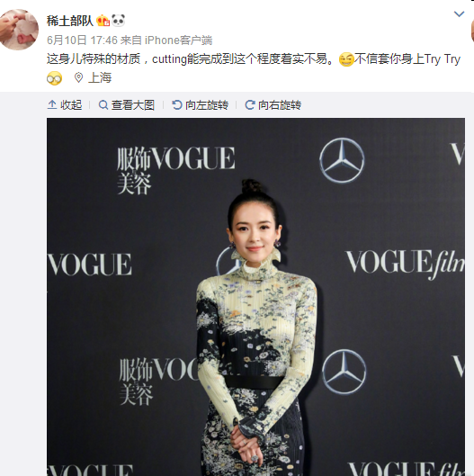This screenshot has width=474, height=476.
Task: Open the iPhone客户端 source link
Action: point(178,40)
